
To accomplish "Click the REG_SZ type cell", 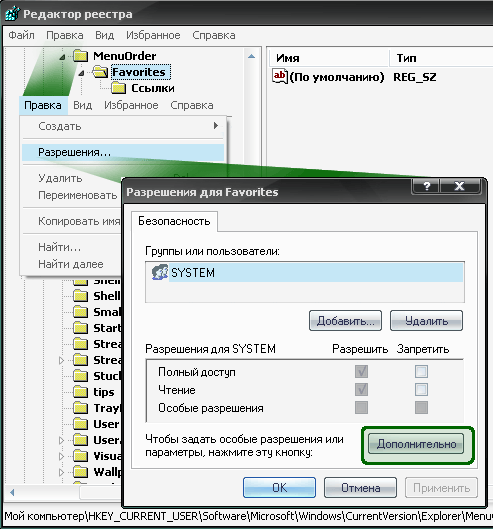I will [414, 77].
